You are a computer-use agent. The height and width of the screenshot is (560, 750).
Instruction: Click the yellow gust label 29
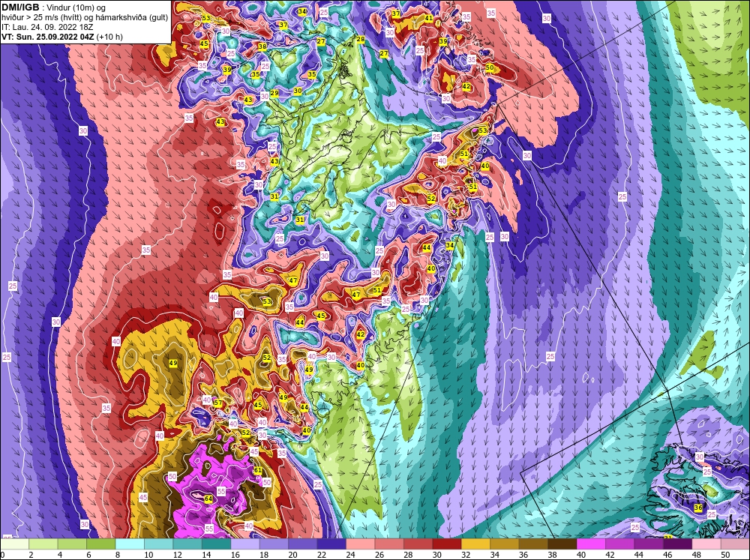274,93
